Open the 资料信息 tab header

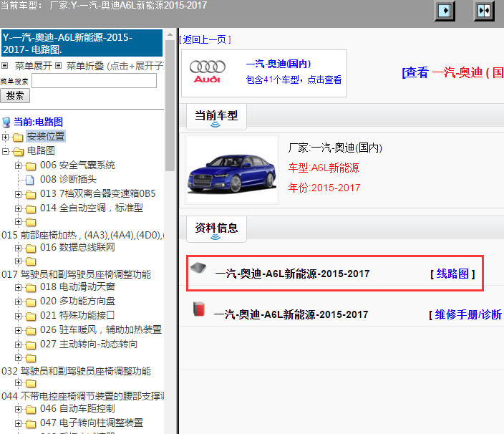(216, 229)
